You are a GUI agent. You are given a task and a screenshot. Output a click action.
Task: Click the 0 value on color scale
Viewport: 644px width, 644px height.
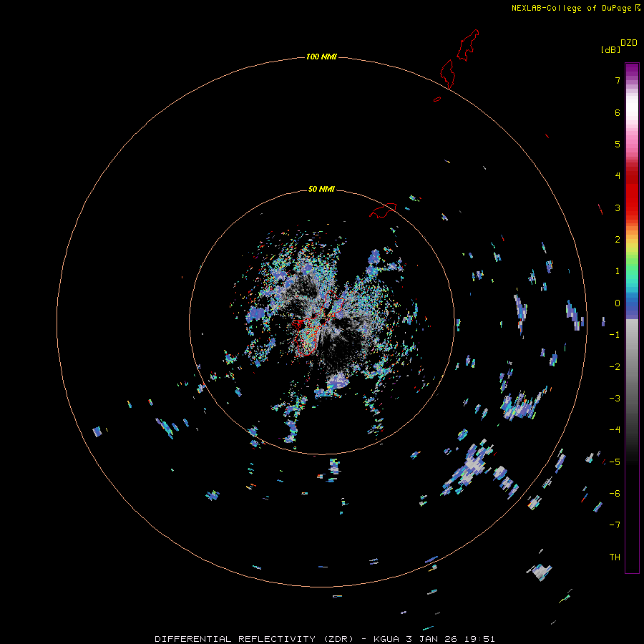click(x=618, y=303)
